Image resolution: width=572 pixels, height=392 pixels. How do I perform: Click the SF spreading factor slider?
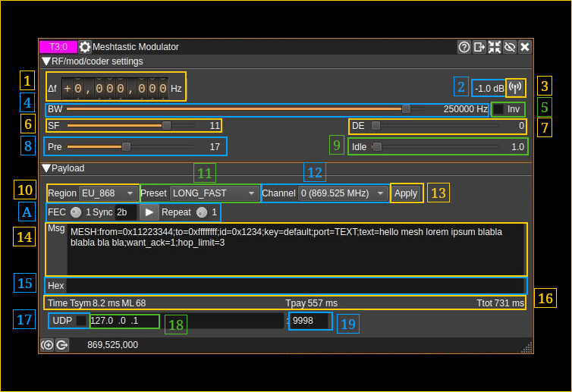pyautogui.click(x=130, y=125)
